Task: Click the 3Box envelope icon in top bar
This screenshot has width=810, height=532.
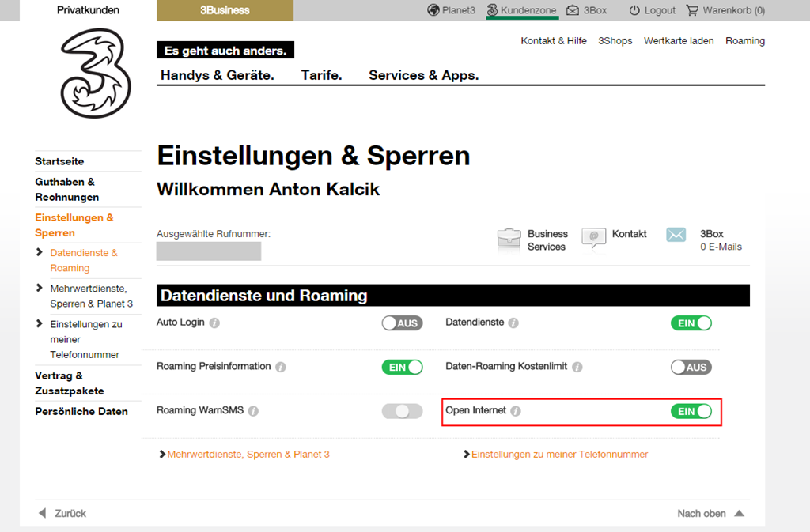Action: (x=573, y=10)
